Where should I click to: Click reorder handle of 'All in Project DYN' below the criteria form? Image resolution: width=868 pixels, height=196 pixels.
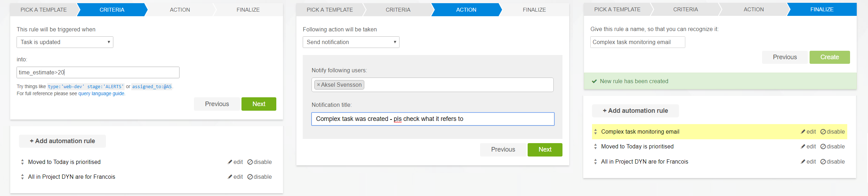coord(23,177)
